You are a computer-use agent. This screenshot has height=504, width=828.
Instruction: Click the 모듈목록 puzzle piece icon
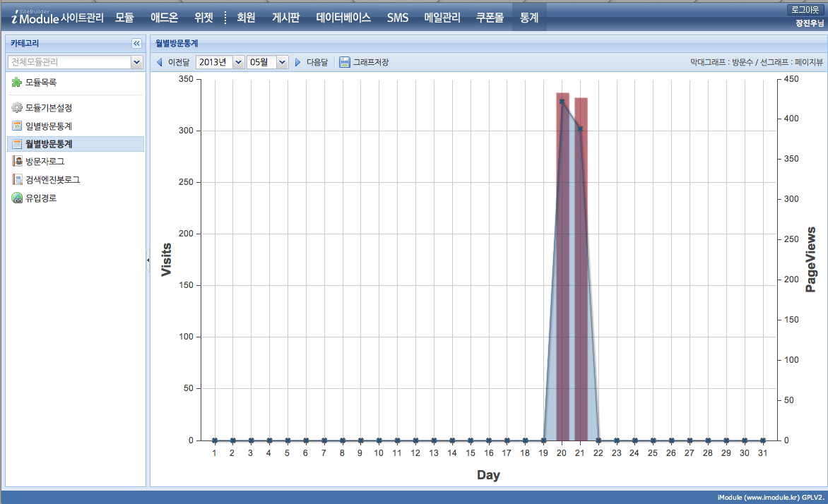[17, 83]
